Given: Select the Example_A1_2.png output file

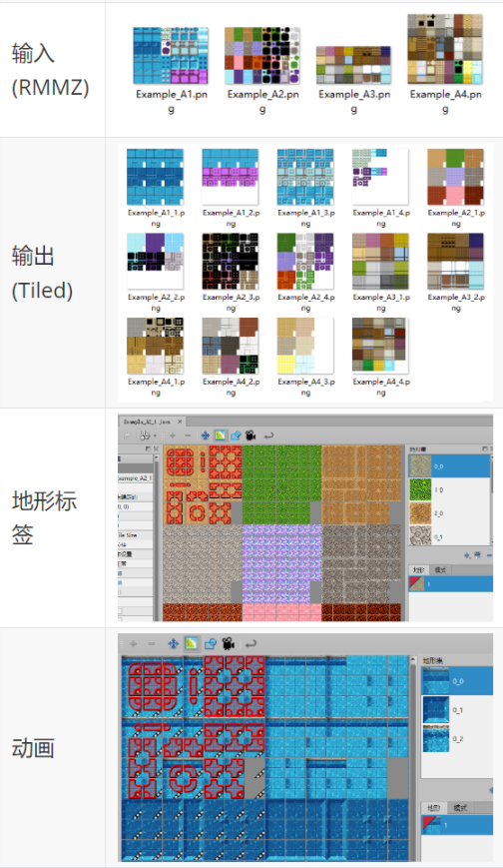Looking at the screenshot, I should 231,177.
